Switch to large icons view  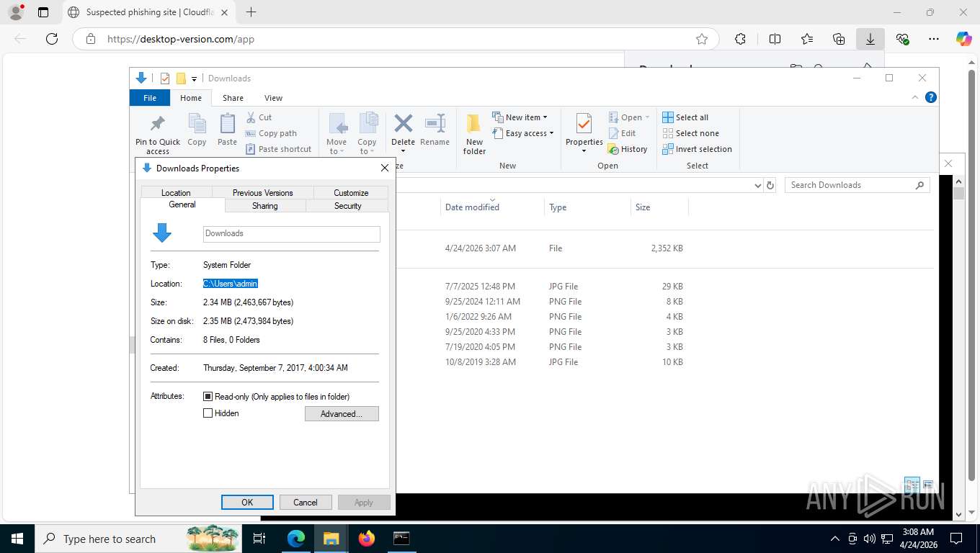pyautogui.click(x=927, y=485)
